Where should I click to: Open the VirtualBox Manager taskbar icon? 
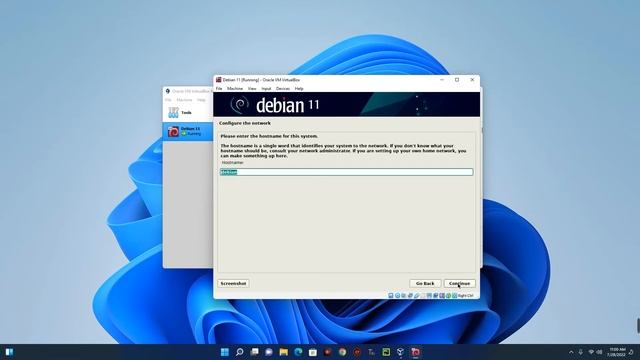[x=400, y=352]
